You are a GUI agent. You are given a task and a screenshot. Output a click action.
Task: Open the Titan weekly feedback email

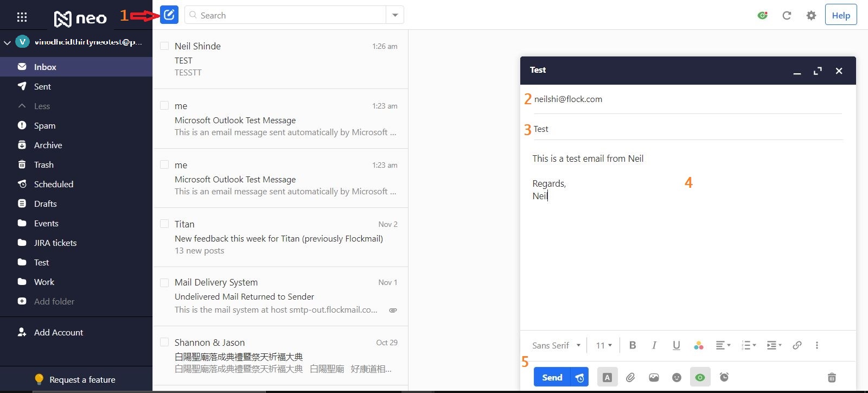click(x=280, y=237)
